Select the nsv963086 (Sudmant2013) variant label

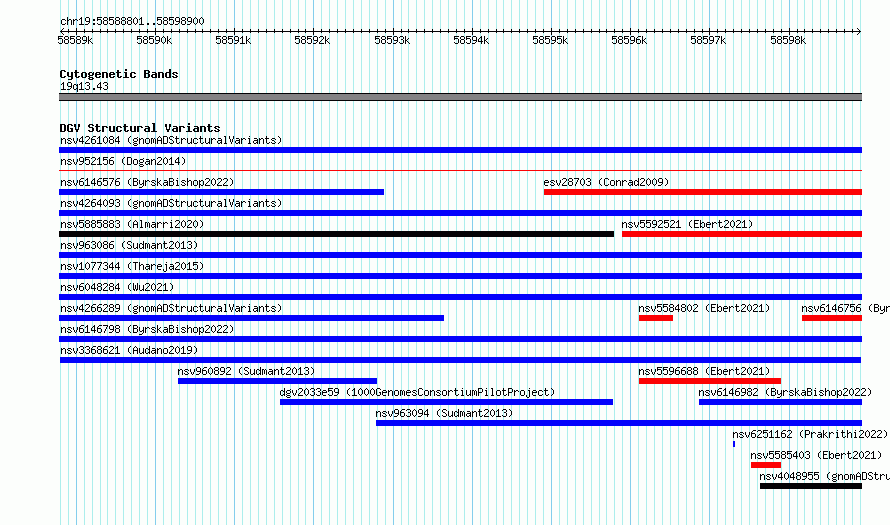[x=129, y=245]
